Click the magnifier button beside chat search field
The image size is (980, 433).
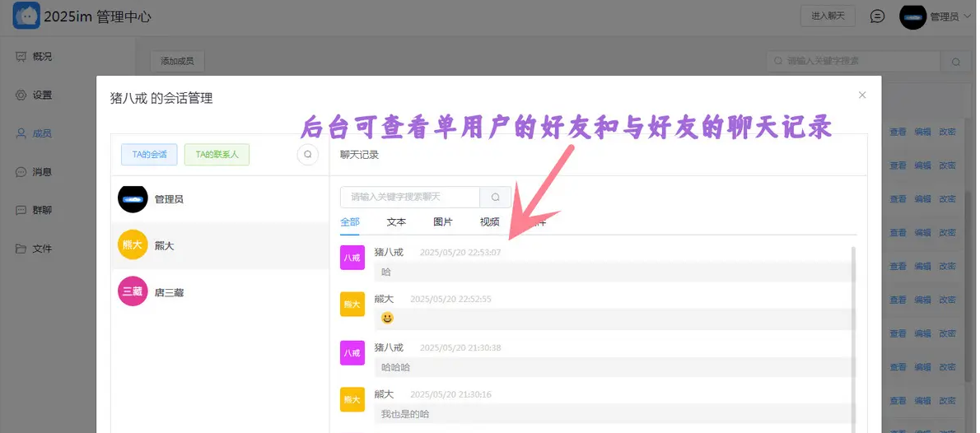pyautogui.click(x=496, y=198)
